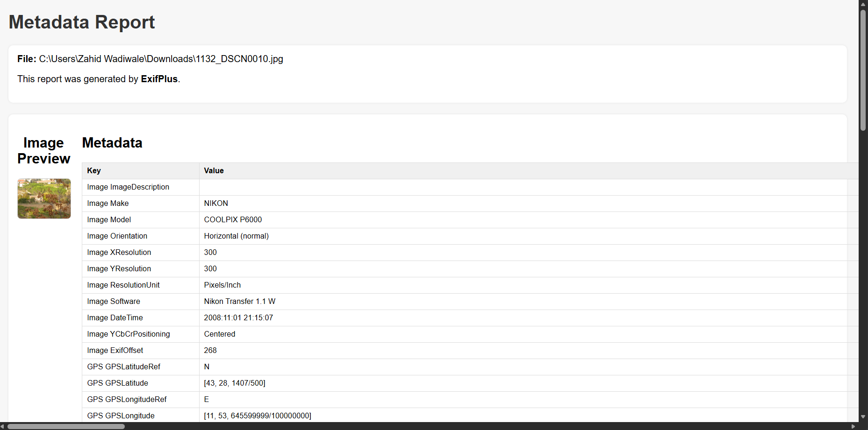Image resolution: width=868 pixels, height=430 pixels.
Task: Select the Image ResolutionUnit key cell
Action: 141,285
